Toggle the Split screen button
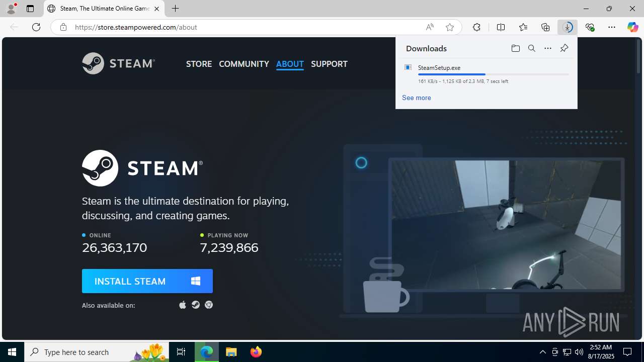 [x=501, y=27]
